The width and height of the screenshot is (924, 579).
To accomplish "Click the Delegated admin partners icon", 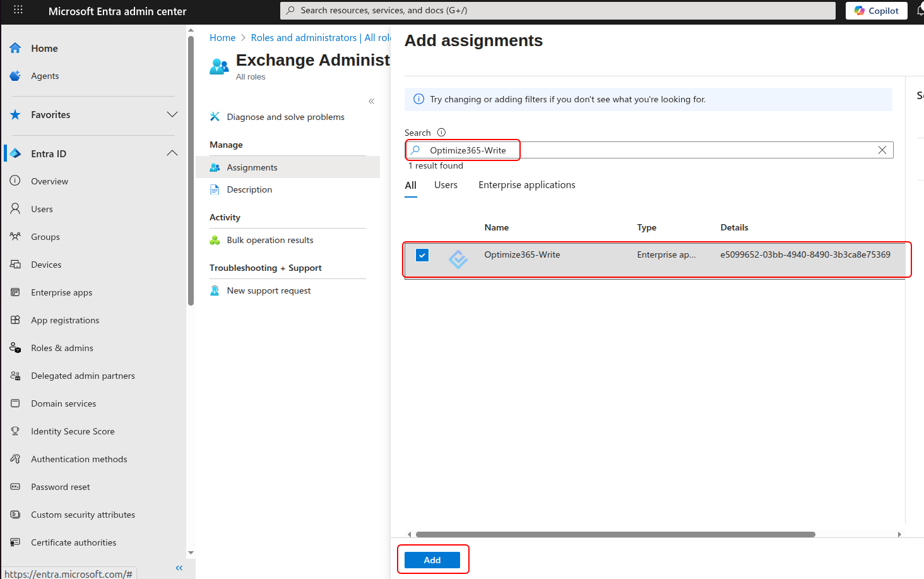I will coord(15,376).
